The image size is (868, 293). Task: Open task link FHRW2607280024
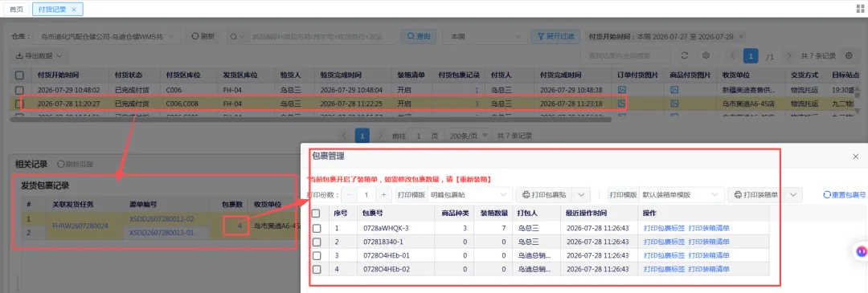80,226
